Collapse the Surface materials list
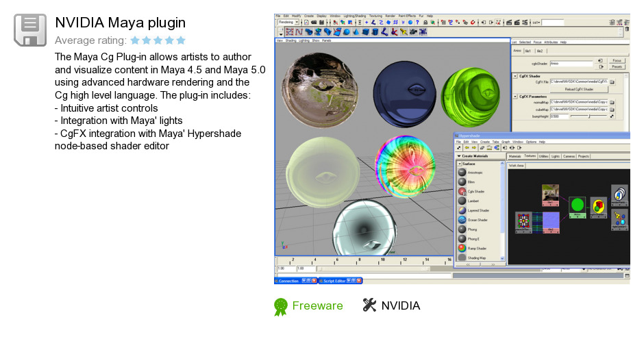Image resolution: width=644 pixels, height=337 pixels. [460, 164]
